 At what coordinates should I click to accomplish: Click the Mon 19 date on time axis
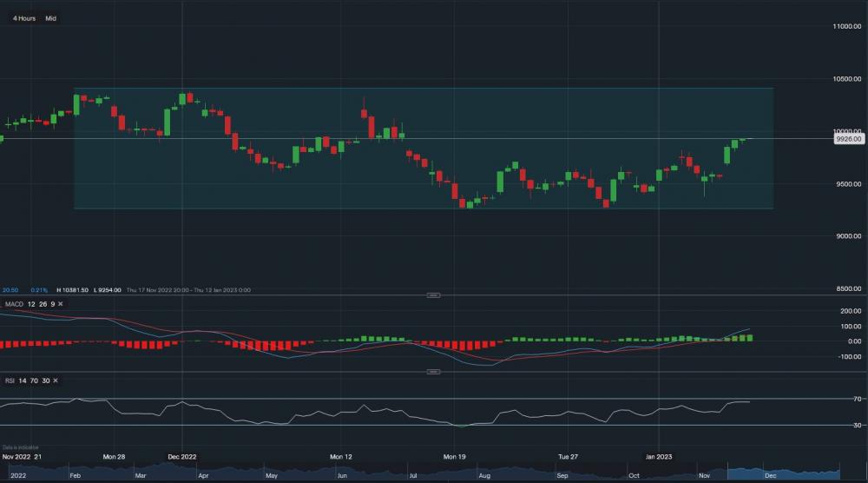point(454,456)
